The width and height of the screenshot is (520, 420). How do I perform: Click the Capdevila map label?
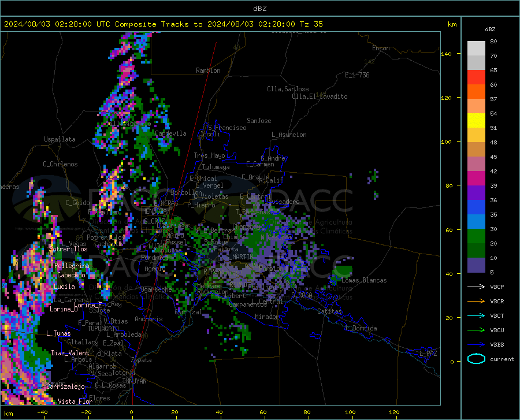[170, 133]
